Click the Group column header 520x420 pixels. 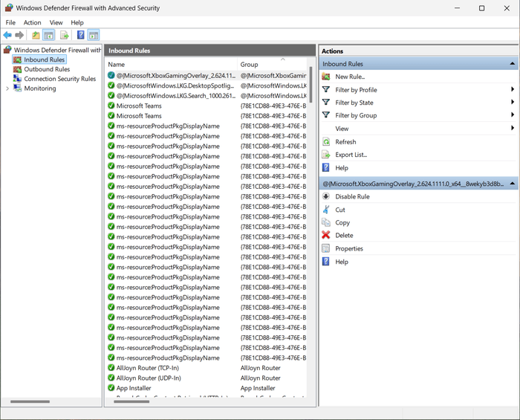(x=250, y=65)
